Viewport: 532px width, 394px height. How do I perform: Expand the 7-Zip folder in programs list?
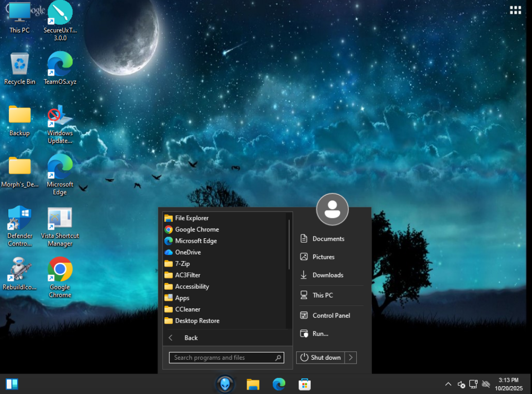(x=182, y=264)
